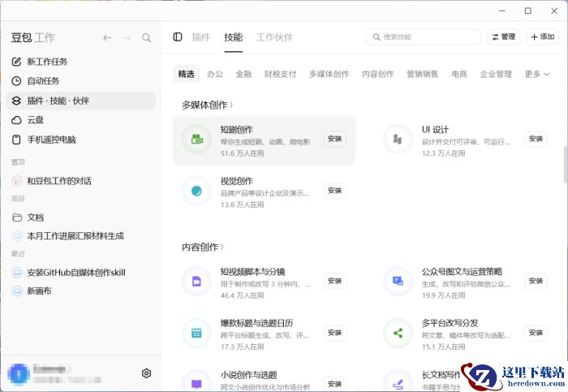Viewport: 568px width, 392px height.
Task: Select the 营销销售 category tab
Action: coord(423,74)
